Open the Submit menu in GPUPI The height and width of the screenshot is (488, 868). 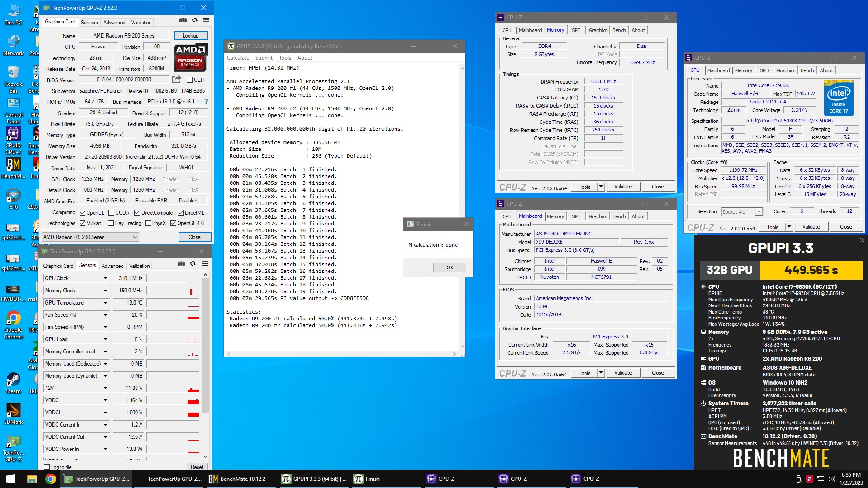[264, 58]
